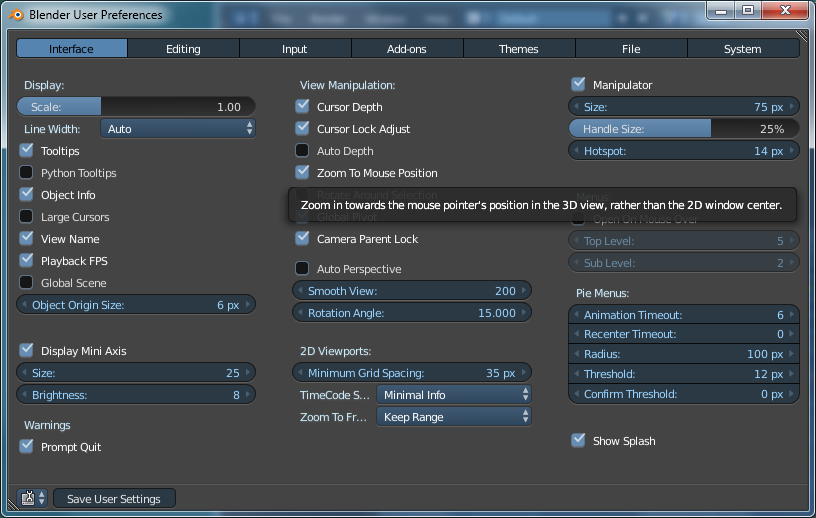The image size is (816, 518).
Task: Enable Auto Depth checkbox
Action: coord(302,150)
